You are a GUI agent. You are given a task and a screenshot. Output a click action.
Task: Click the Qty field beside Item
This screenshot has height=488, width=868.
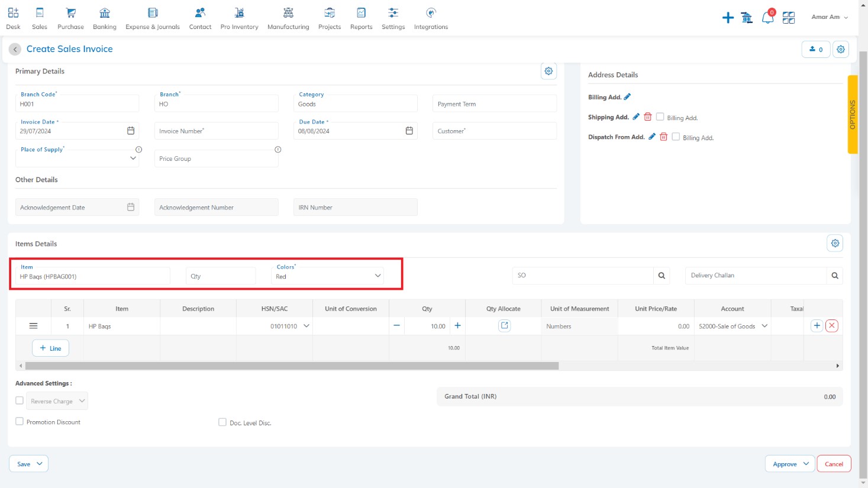221,276
